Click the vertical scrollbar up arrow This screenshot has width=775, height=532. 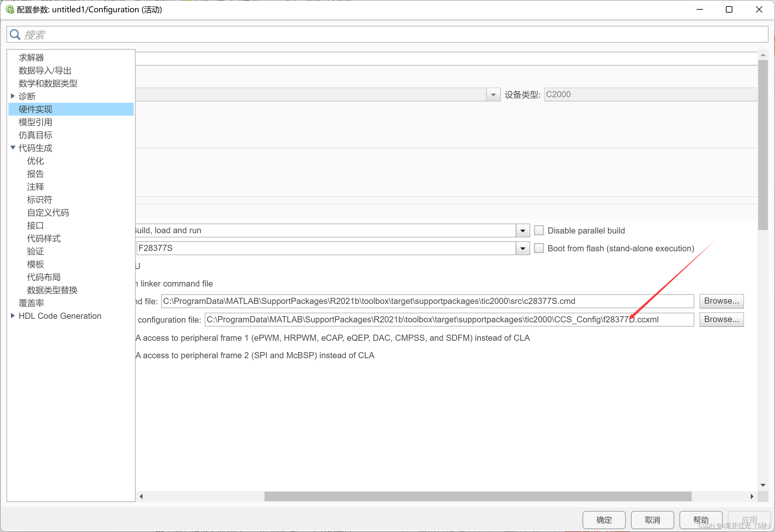pyautogui.click(x=763, y=55)
